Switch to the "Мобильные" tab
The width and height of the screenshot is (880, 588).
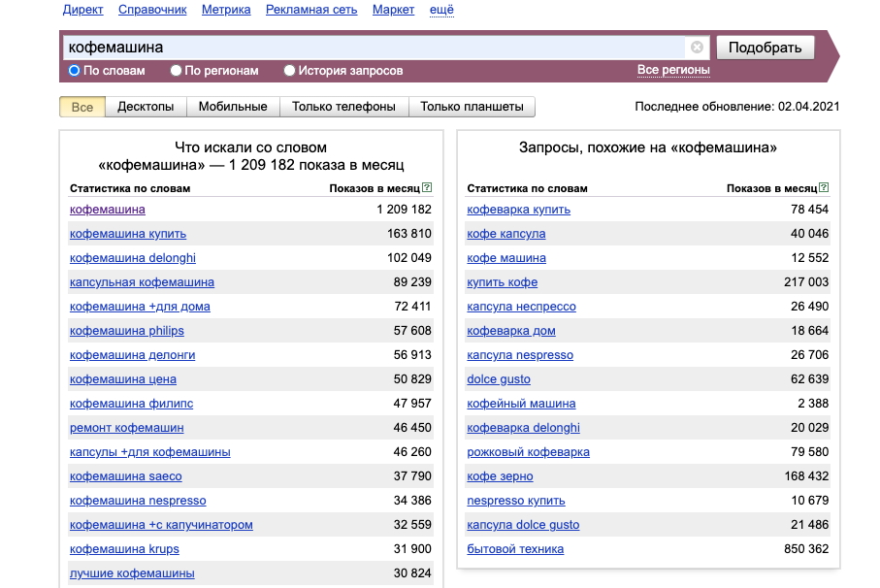click(233, 107)
